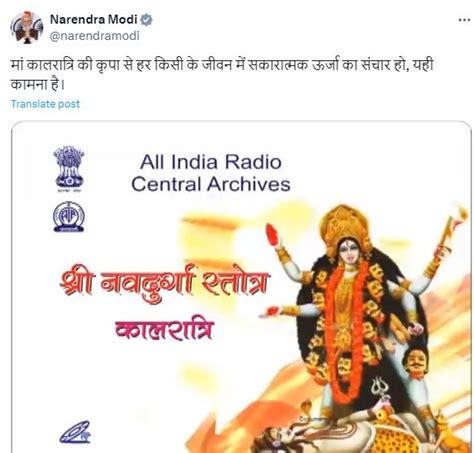
Task: Click the Government of India emblem
Action: [69, 168]
